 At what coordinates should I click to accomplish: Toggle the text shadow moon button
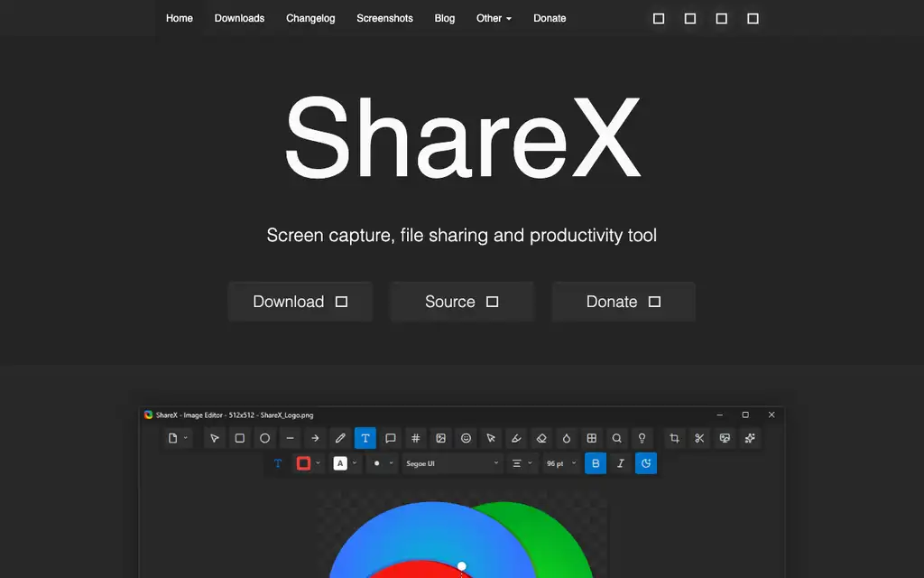[646, 463]
